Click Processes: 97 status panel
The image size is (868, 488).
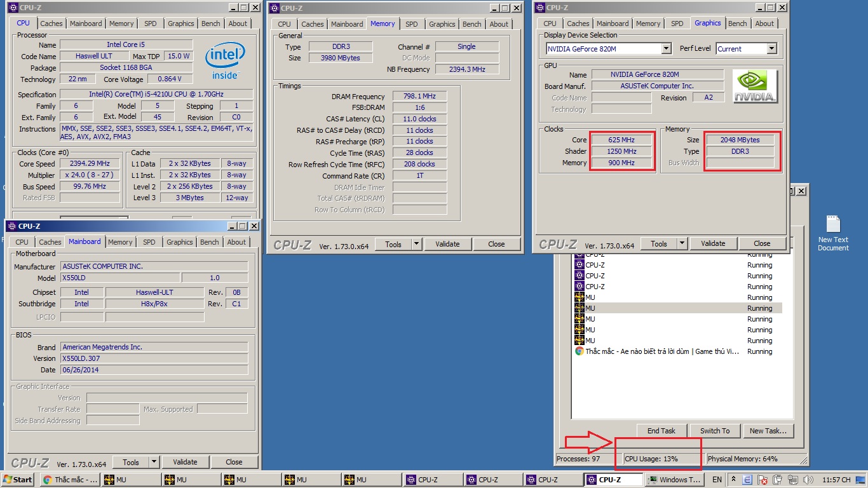tap(587, 458)
